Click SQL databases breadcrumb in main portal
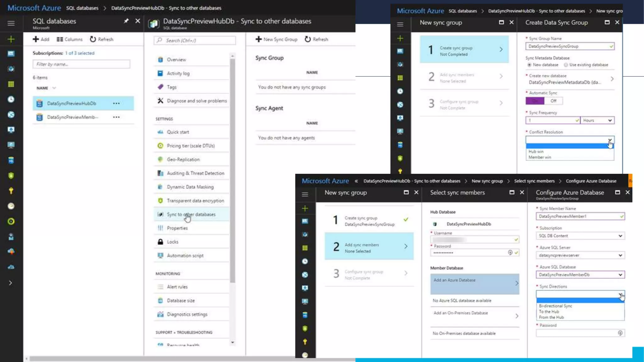The image size is (644, 362). coord(82,8)
